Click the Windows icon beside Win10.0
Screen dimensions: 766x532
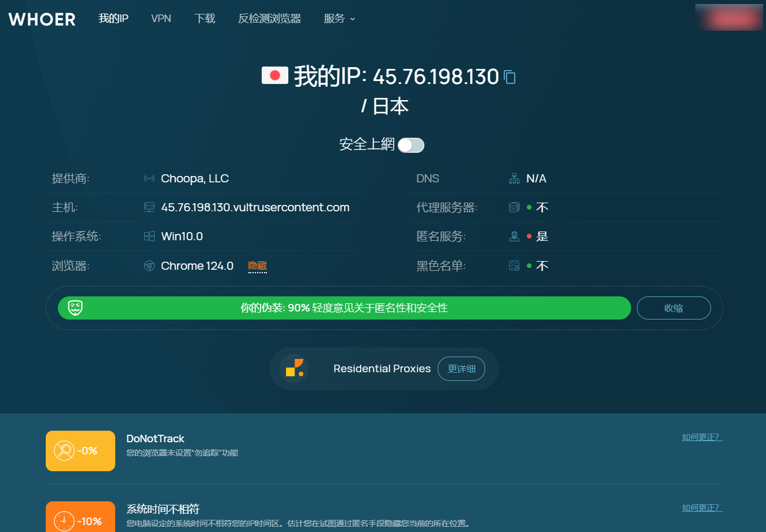(149, 236)
